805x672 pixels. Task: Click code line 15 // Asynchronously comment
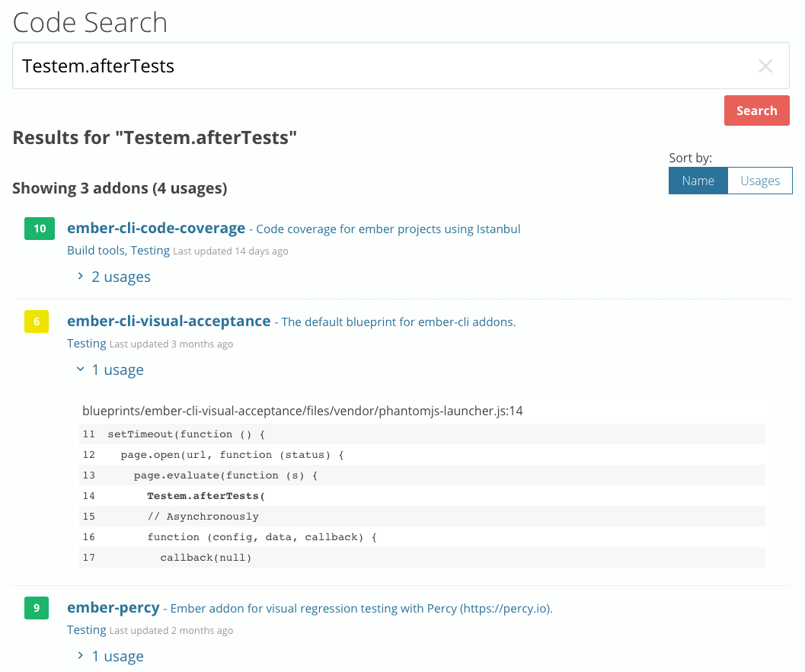pos(422,517)
